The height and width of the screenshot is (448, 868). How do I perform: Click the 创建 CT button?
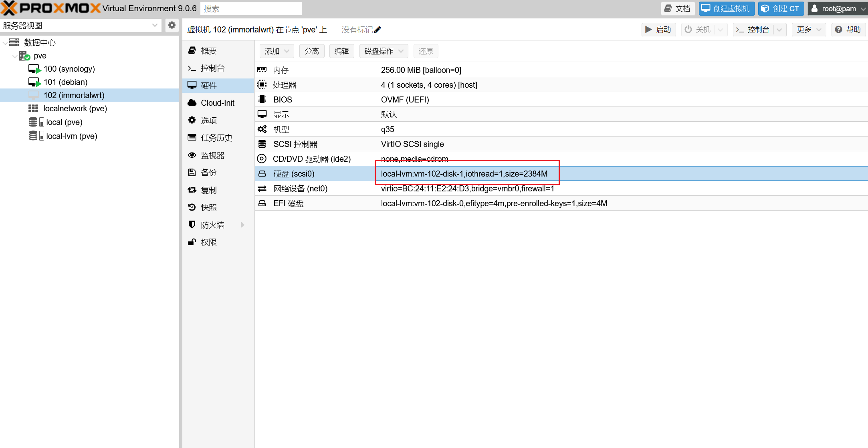click(x=781, y=8)
